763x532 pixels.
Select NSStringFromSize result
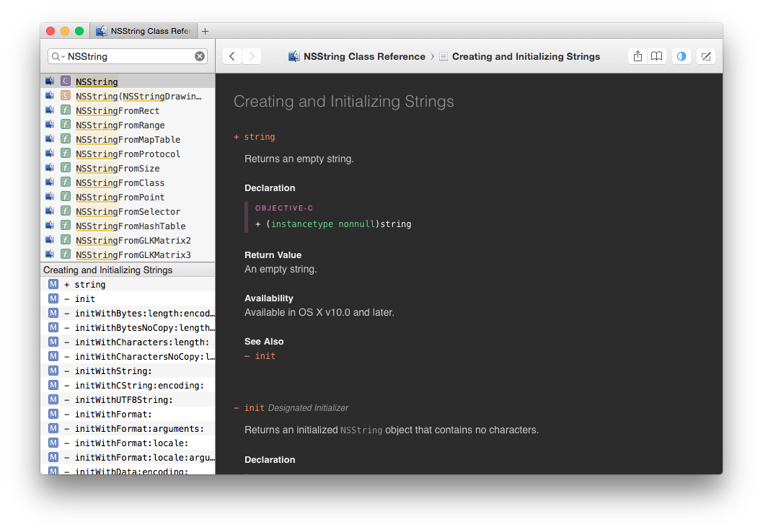[128, 168]
